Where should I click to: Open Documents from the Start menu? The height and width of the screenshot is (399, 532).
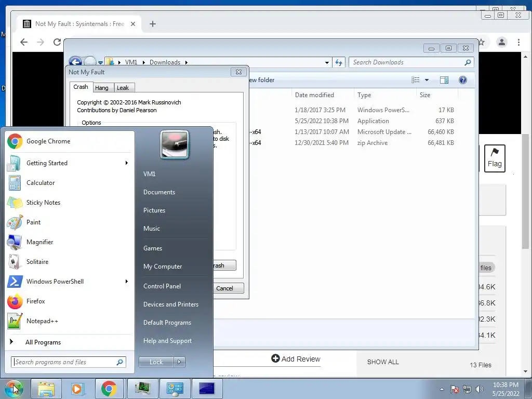point(159,192)
